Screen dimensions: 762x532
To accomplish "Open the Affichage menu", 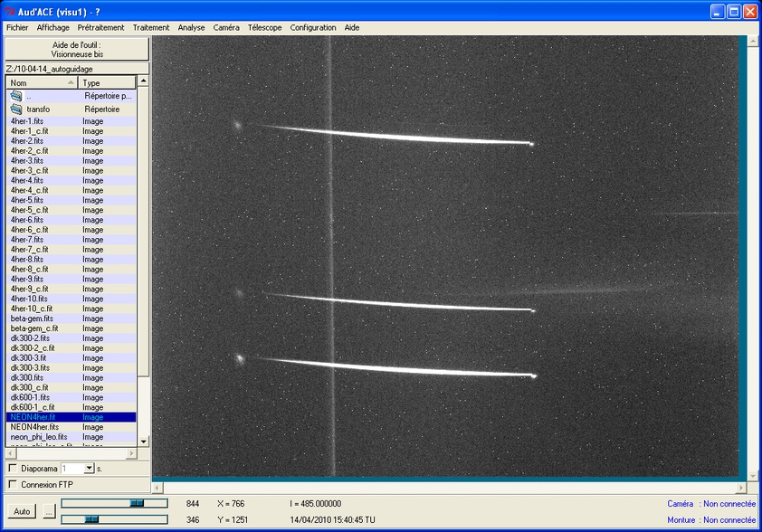I will tap(53, 28).
